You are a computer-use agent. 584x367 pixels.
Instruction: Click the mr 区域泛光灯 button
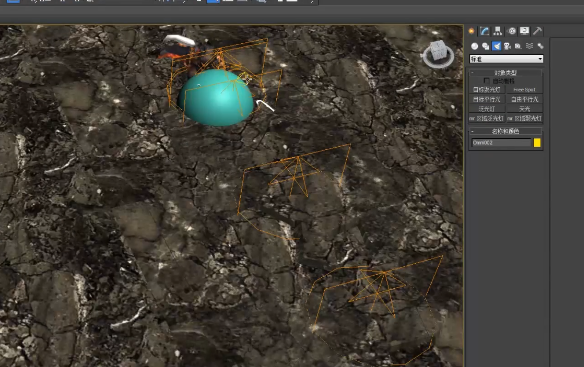[487, 118]
